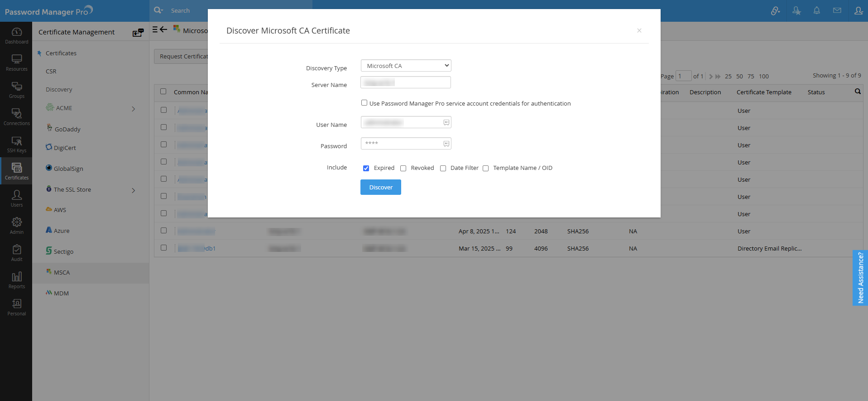This screenshot has height=401, width=868.
Task: Show 50 rows per page
Action: 739,77
